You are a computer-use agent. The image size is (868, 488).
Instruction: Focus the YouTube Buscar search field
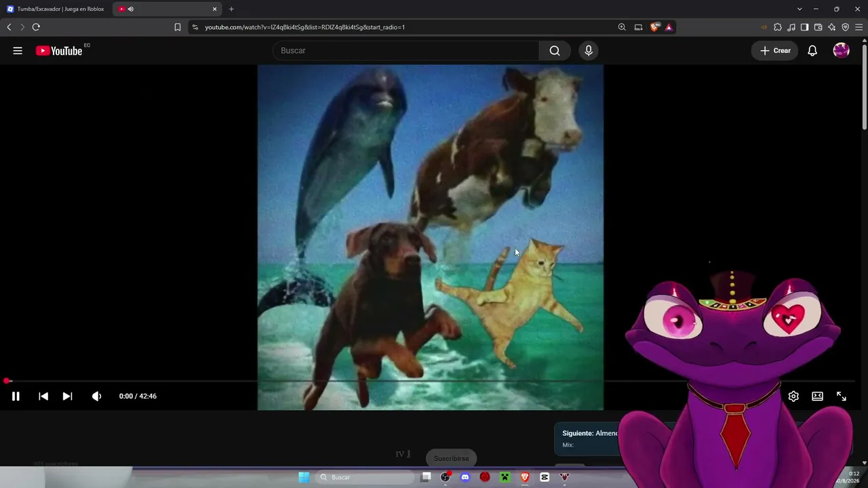click(406, 51)
